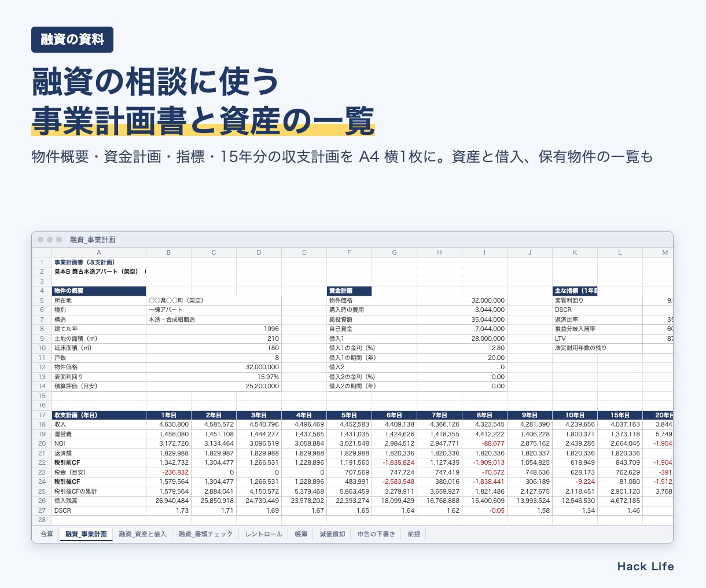Select the 融資_事業計画 sheet tab
The image size is (706, 588).
(86, 534)
